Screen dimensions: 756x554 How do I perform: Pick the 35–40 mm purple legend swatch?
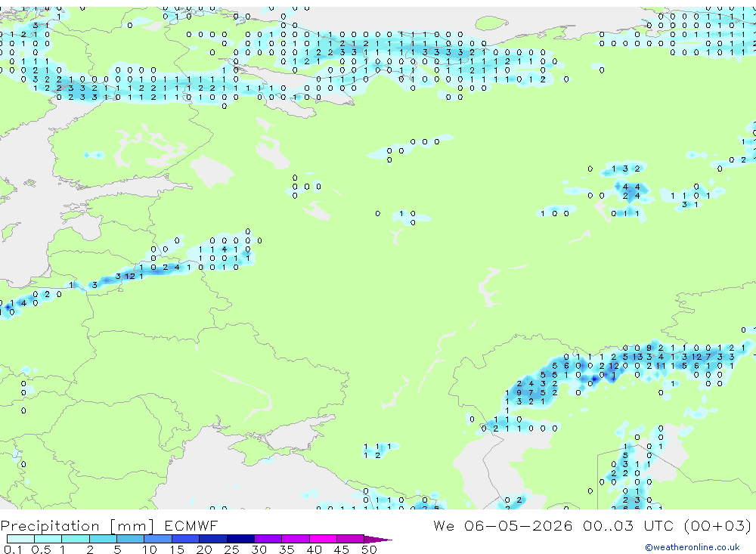tap(296, 539)
